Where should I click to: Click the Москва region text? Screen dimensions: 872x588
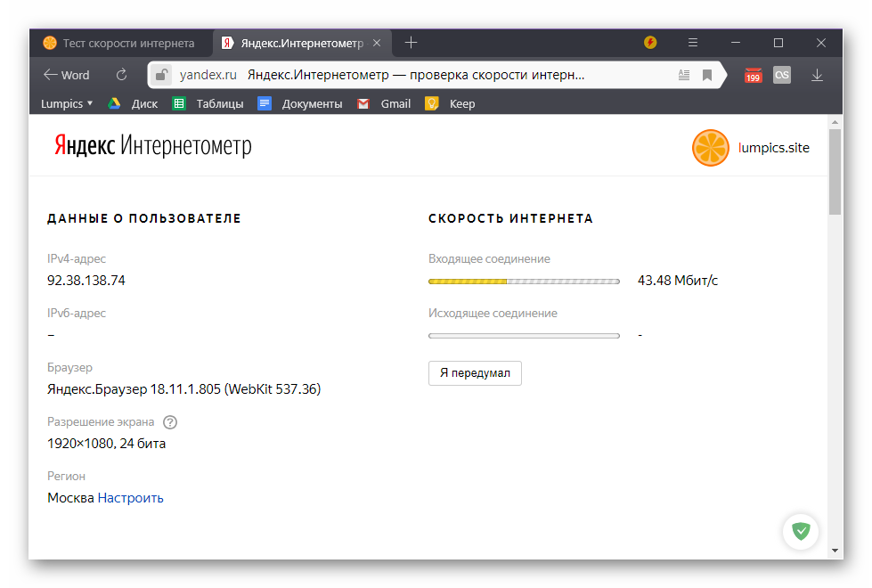pyautogui.click(x=70, y=498)
